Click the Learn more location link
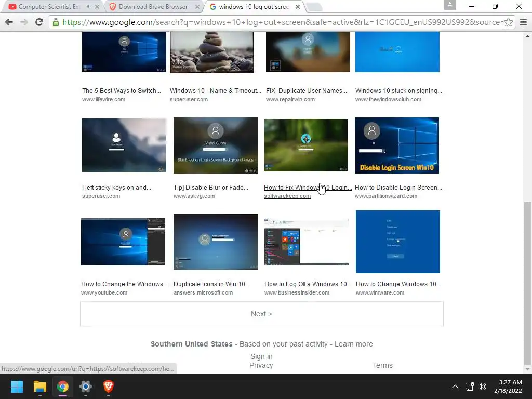 353,344
